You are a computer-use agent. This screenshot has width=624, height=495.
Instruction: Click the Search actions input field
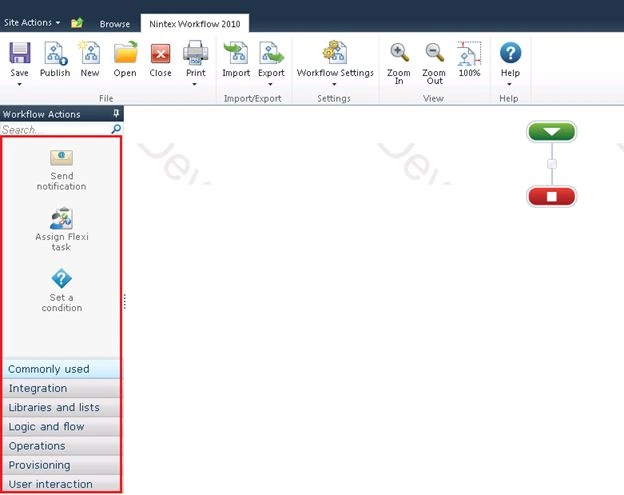coord(56,129)
